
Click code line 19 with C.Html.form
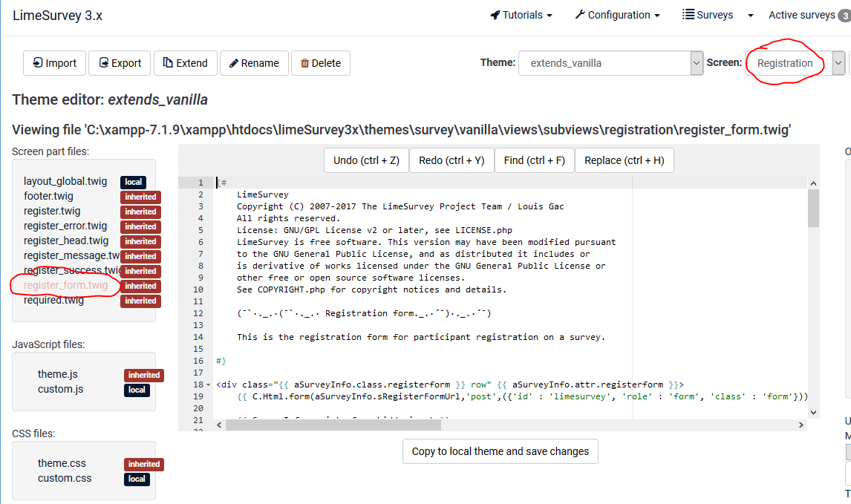click(x=511, y=396)
